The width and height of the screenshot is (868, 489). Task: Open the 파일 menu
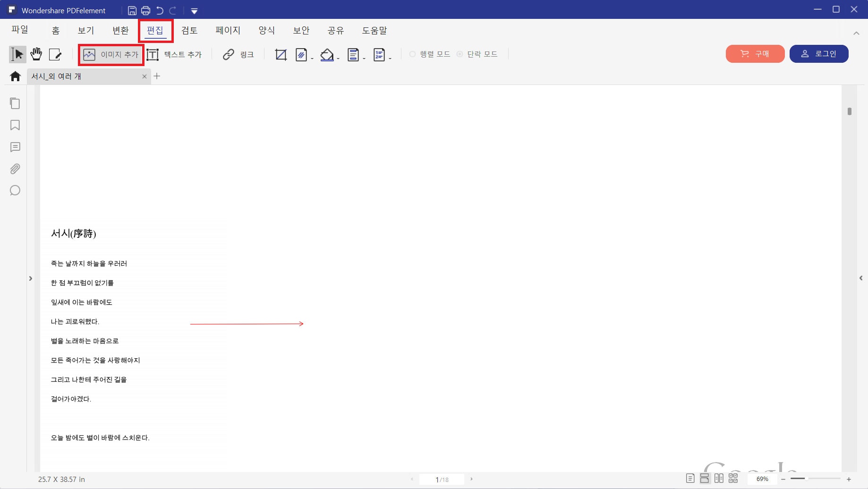pos(20,30)
